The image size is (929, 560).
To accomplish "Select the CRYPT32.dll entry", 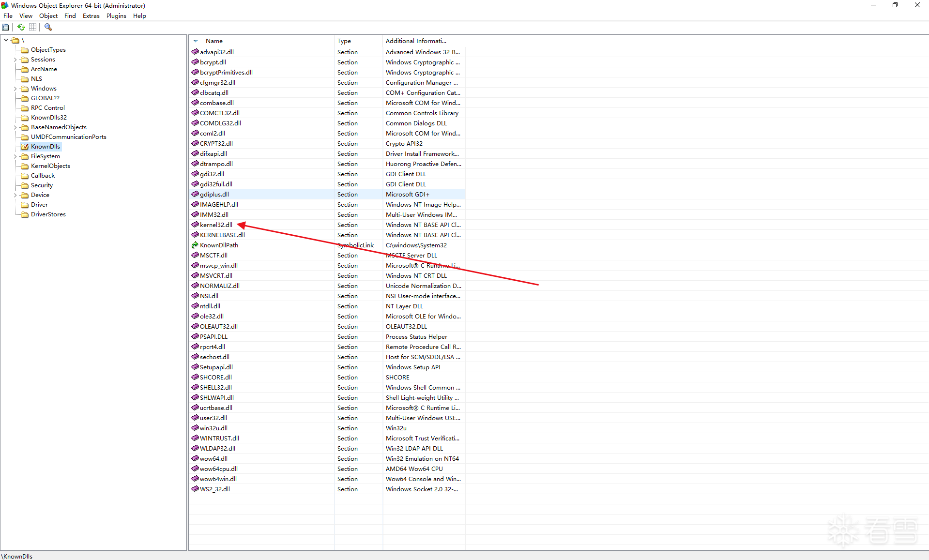I will click(216, 143).
